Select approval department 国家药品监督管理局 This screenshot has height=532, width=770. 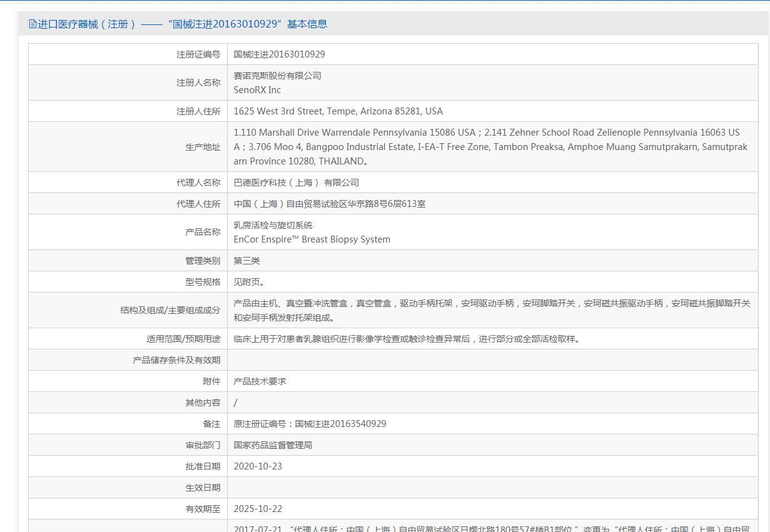tap(273, 445)
